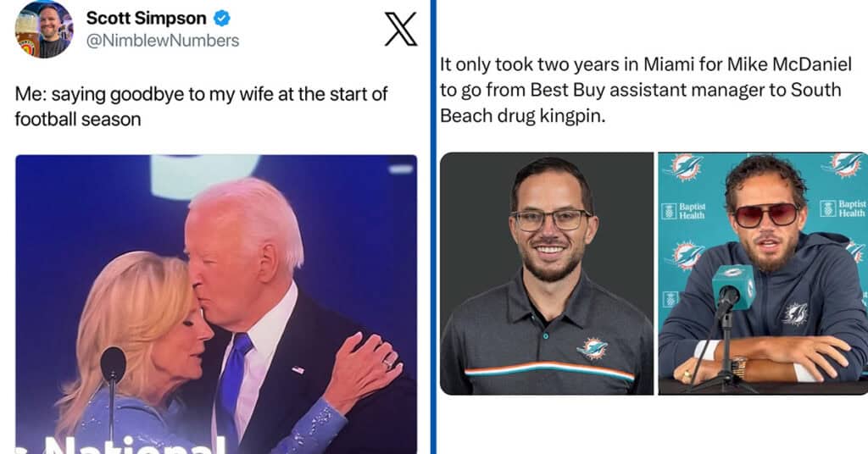Click the teal microphone cube
This screenshot has width=868, height=454.
pos(733,287)
